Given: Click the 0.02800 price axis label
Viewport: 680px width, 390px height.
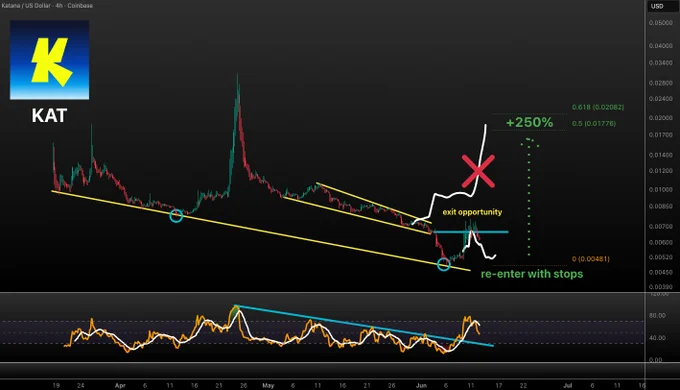Looking at the screenshot, I should click(x=660, y=83).
